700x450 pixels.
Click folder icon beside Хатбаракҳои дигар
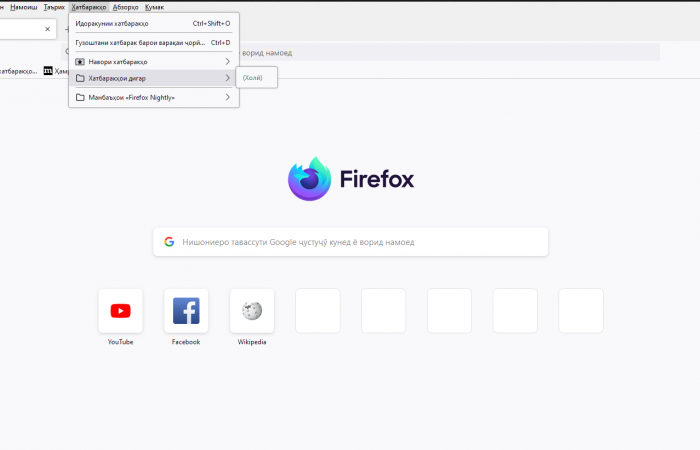pyautogui.click(x=80, y=78)
